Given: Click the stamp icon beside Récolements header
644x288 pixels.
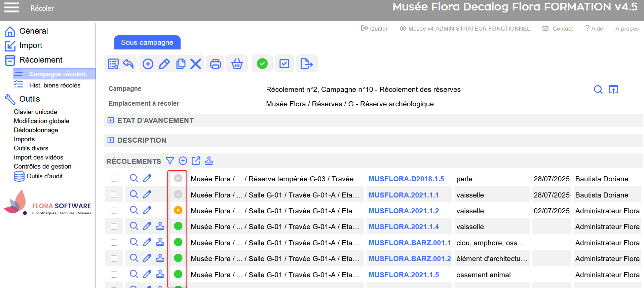Looking at the screenshot, I should point(209,161).
